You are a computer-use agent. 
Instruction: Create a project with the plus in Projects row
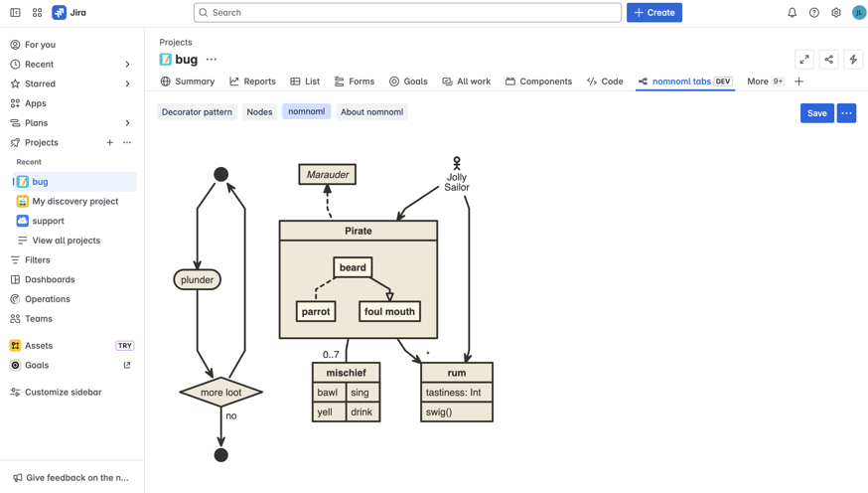click(x=109, y=142)
